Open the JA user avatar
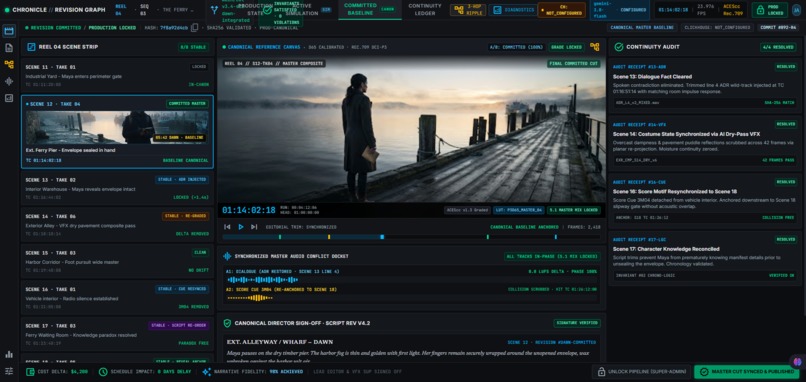Image resolution: width=806 pixels, height=382 pixels. [x=796, y=10]
